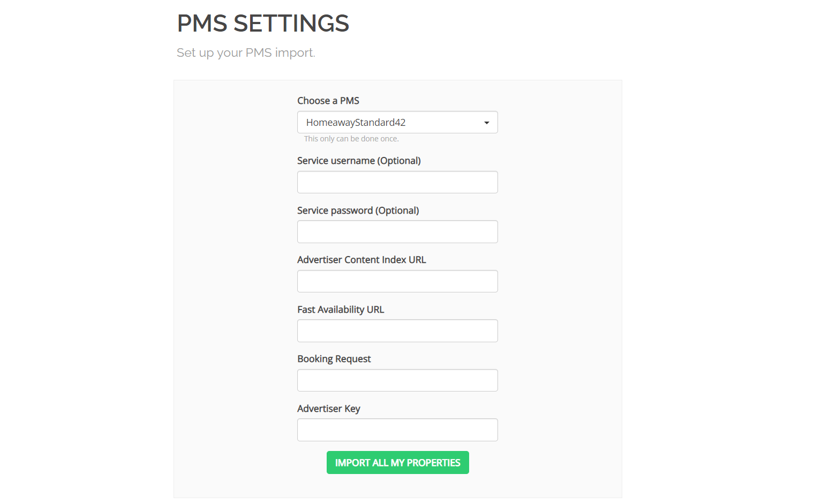Screen dimensions: 829x504
Task: Click the caret arrow of PMS dropdown
Action: pyautogui.click(x=486, y=123)
